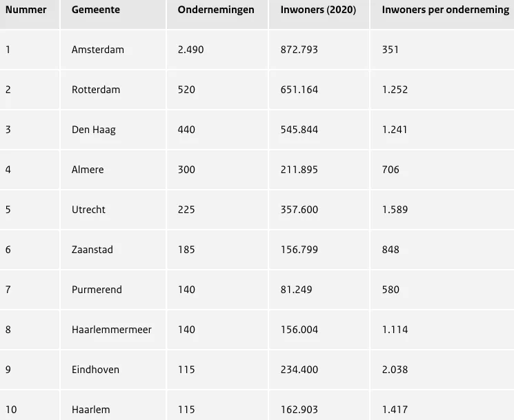This screenshot has height=420, width=514.
Task: Click the Eindhoven cell
Action: click(95, 370)
